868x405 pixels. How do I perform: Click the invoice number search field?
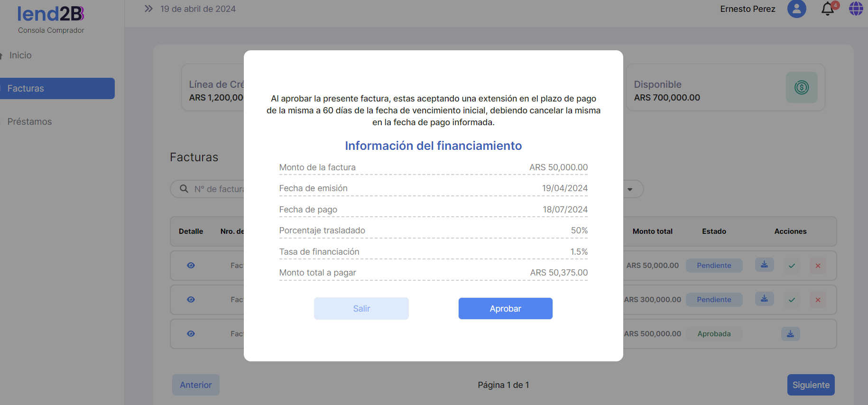218,189
